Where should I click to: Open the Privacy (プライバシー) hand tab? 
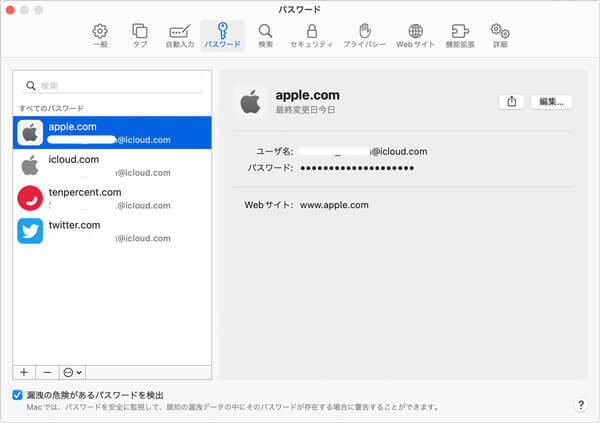tap(364, 36)
